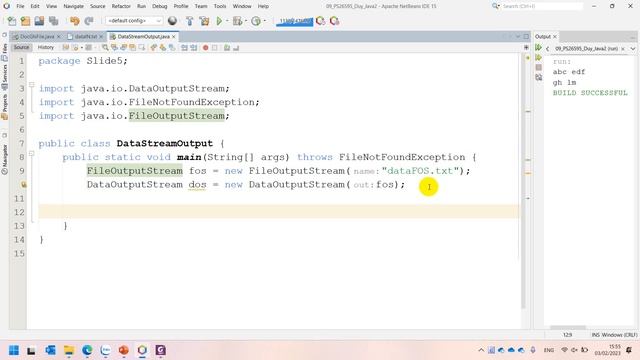Click the Profile Project icon
This screenshot has width=640, height=360.
(256, 21)
